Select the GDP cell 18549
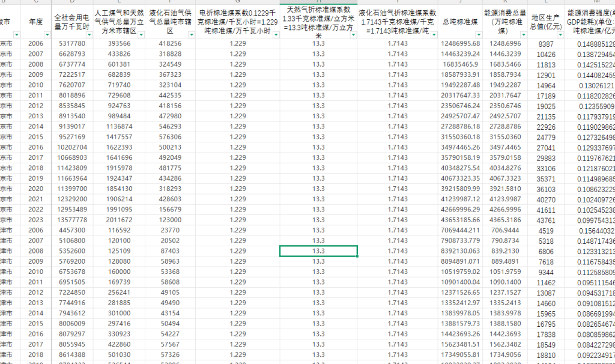615x364 pixels. coord(545,345)
